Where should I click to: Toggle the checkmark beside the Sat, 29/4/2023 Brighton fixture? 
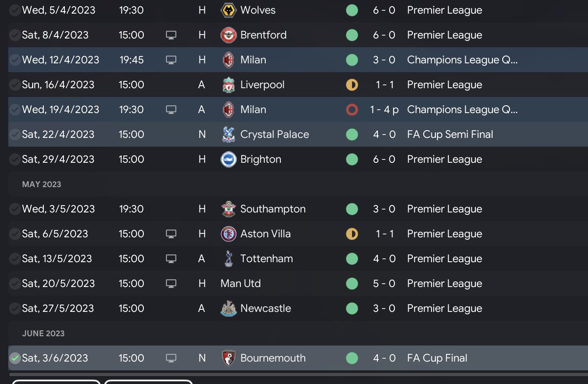[x=15, y=159]
